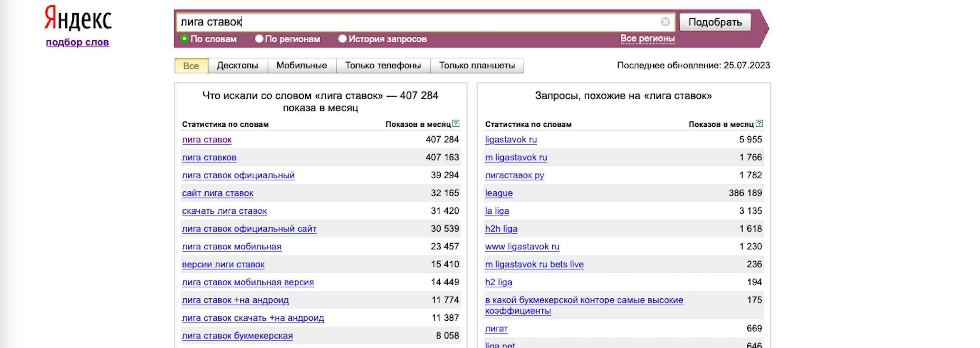Go to the Яндекс logo homepage
Image resolution: width=980 pixels, height=348 pixels.
coord(78,18)
